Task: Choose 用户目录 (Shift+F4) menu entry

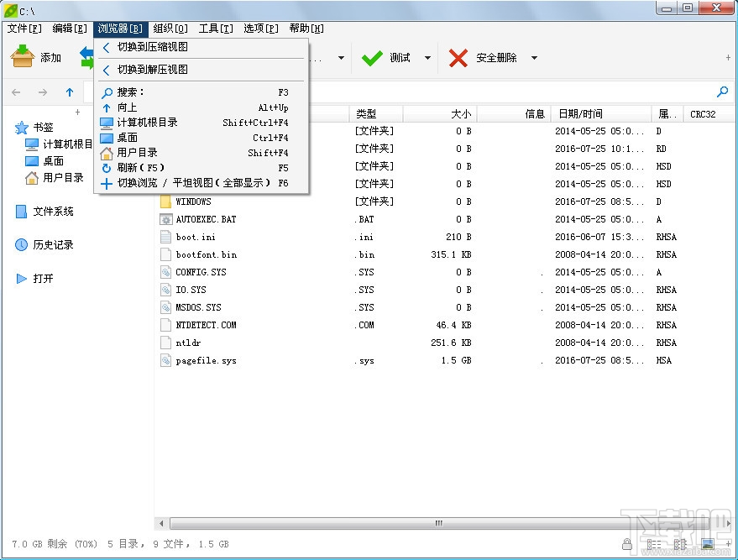Action: (202, 153)
